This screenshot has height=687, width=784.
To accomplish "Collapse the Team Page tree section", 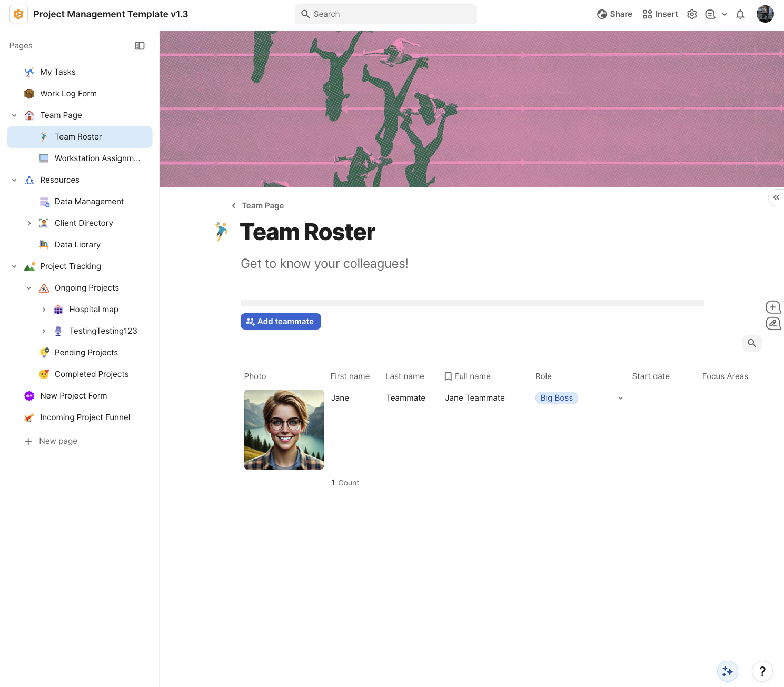I will (x=14, y=115).
